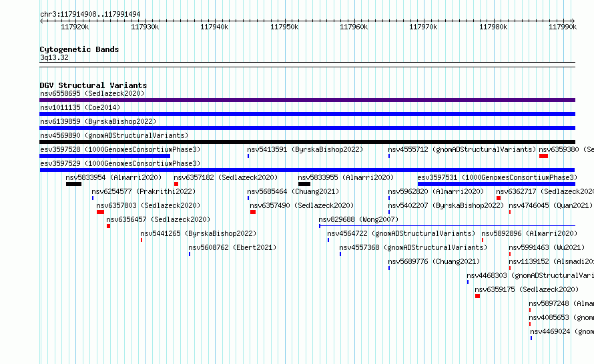
Task: Open nsv6357490 (Sedlazeck2020) label
Action: pos(302,205)
